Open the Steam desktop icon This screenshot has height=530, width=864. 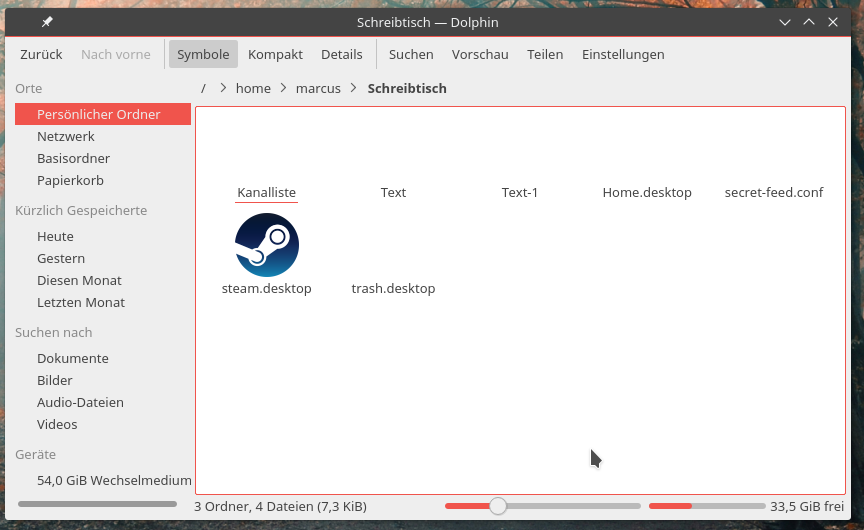point(266,246)
